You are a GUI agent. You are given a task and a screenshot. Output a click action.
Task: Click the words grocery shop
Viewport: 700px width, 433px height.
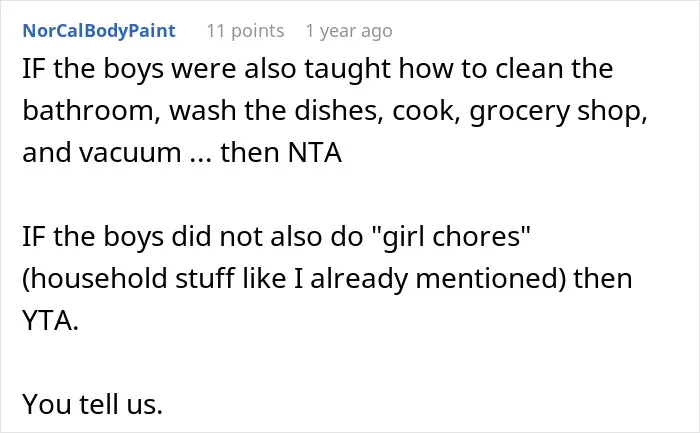click(x=558, y=112)
